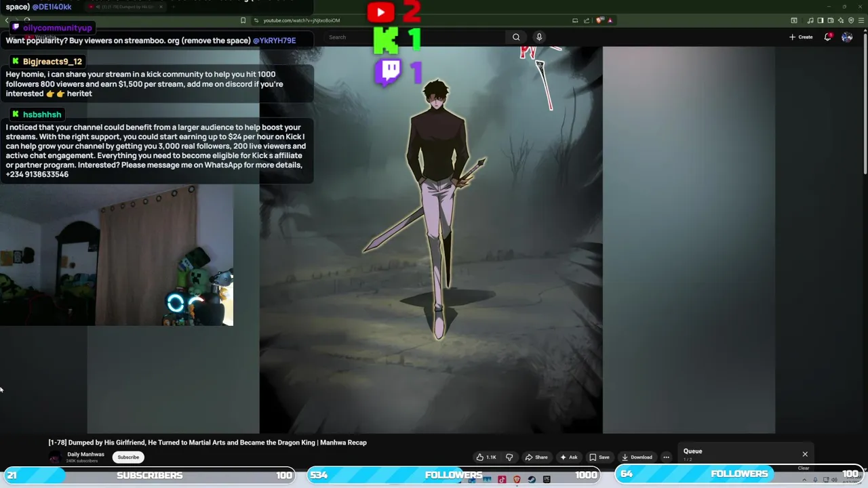Click the Daily Manhwas channel avatar
Viewport: 868px width, 488px height.
[55, 457]
